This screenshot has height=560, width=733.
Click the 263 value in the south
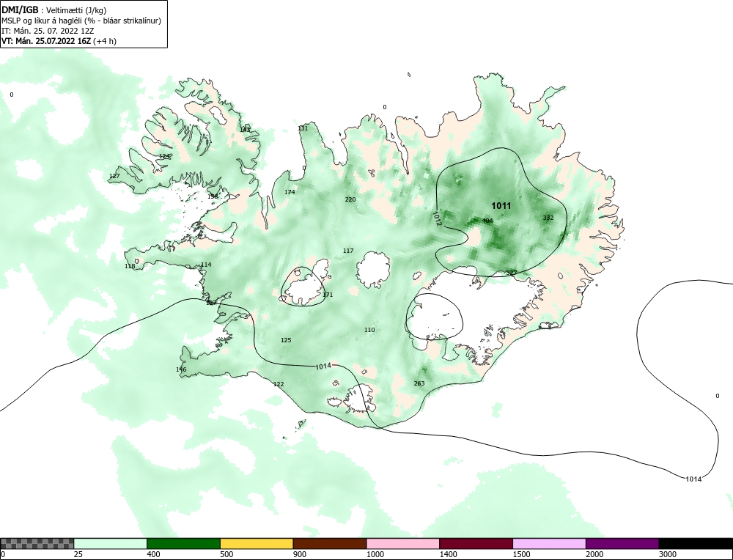(x=419, y=383)
